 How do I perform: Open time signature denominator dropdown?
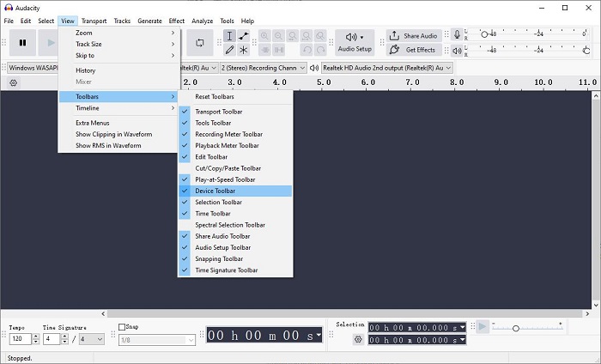(92, 339)
